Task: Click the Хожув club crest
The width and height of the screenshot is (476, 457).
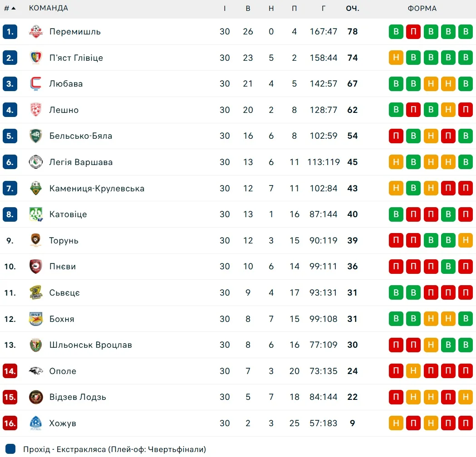Action: click(x=35, y=423)
